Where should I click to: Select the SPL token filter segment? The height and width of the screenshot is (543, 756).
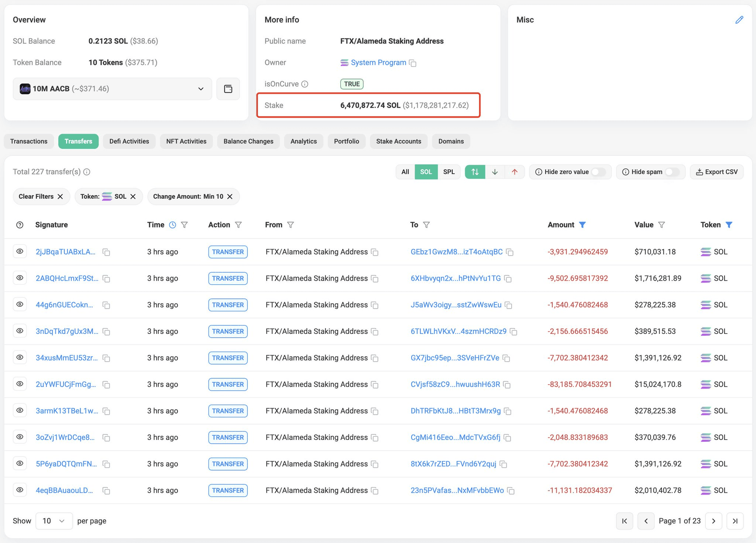tap(449, 172)
